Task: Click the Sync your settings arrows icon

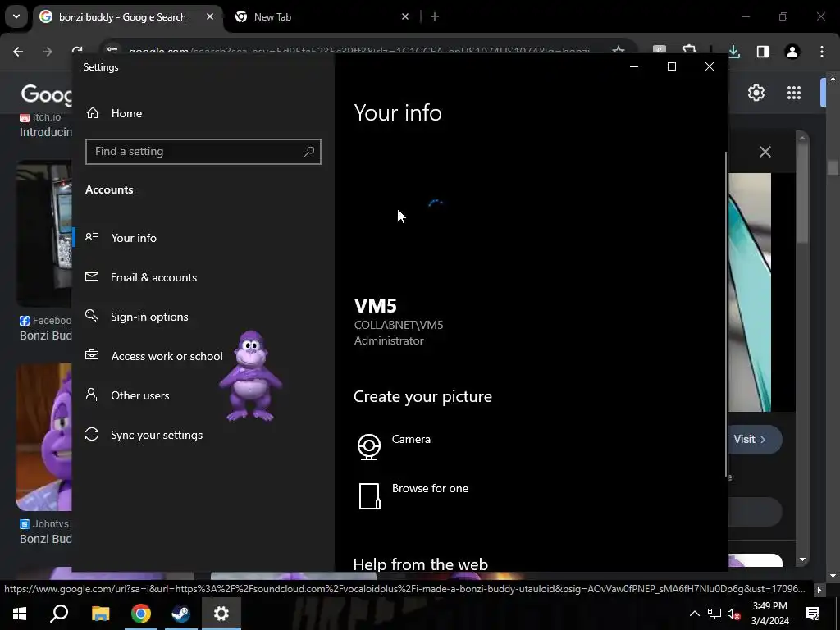Action: 92,434
